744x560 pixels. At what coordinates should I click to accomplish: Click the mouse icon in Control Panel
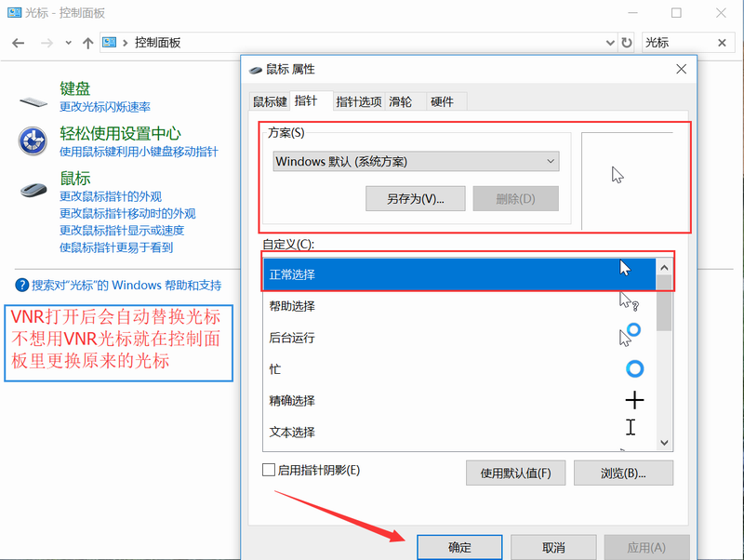[x=33, y=189]
